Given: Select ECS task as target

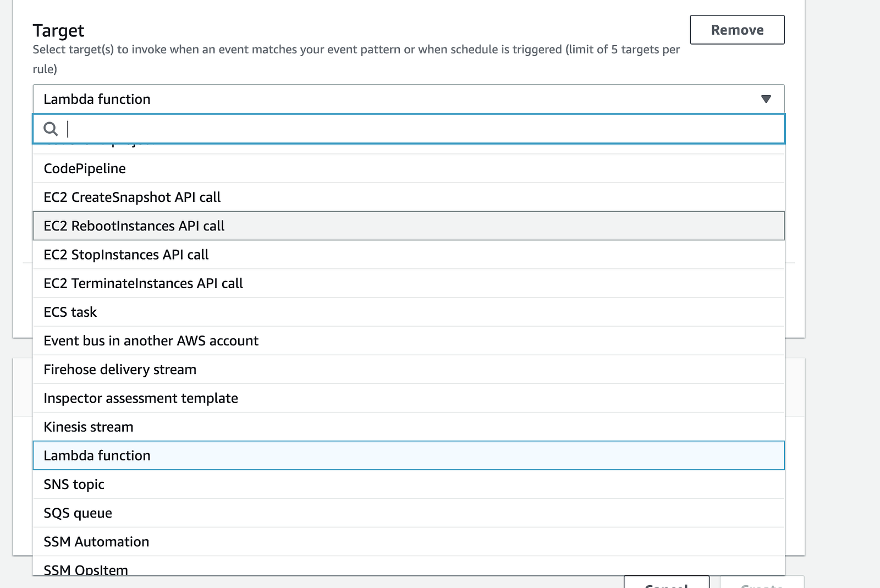Looking at the screenshot, I should point(70,312).
